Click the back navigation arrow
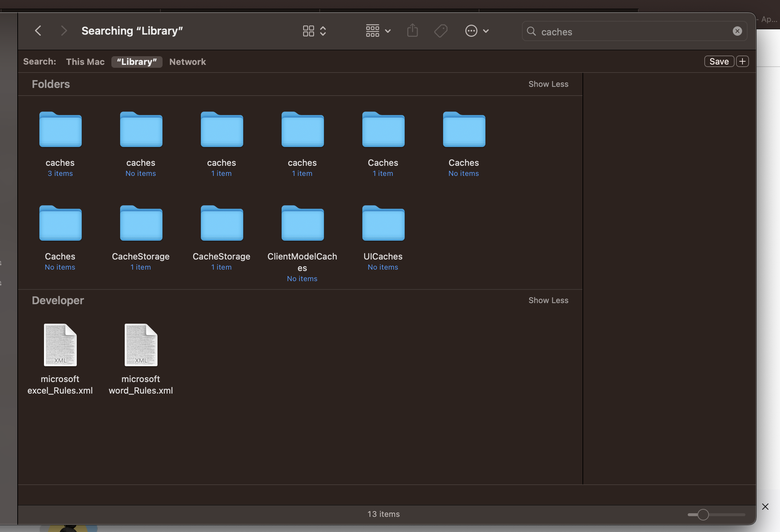Image resolution: width=780 pixels, height=532 pixels. click(x=38, y=31)
